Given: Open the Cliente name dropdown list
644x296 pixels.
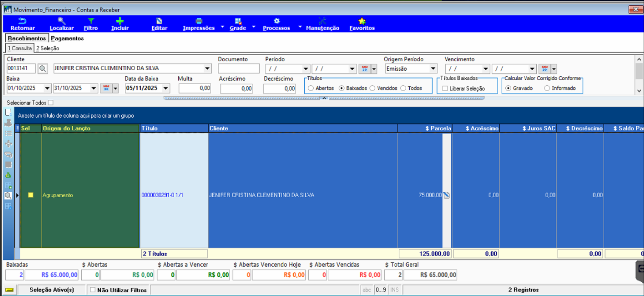Looking at the screenshot, I should point(207,69).
